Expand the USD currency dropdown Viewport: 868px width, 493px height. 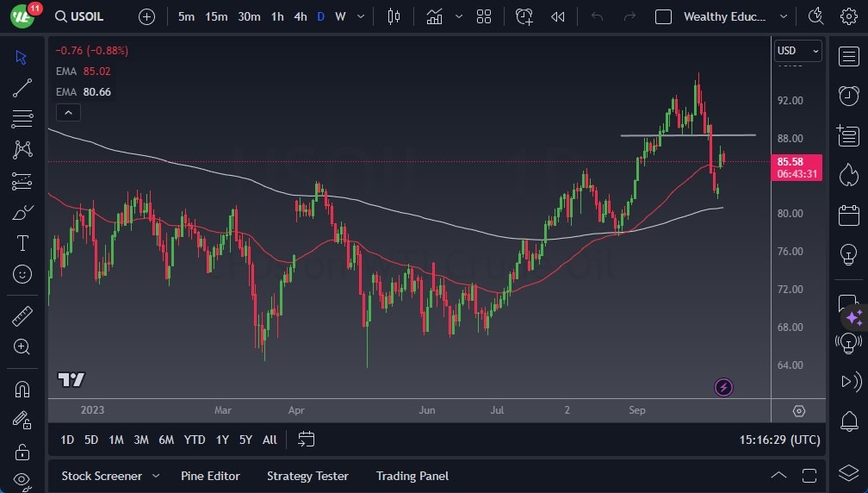coord(797,51)
